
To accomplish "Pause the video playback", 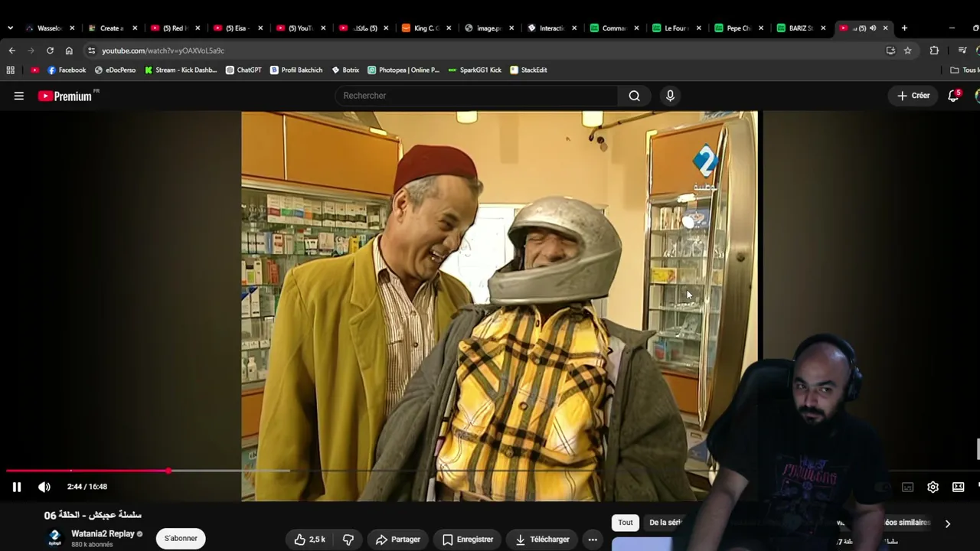I will point(16,487).
